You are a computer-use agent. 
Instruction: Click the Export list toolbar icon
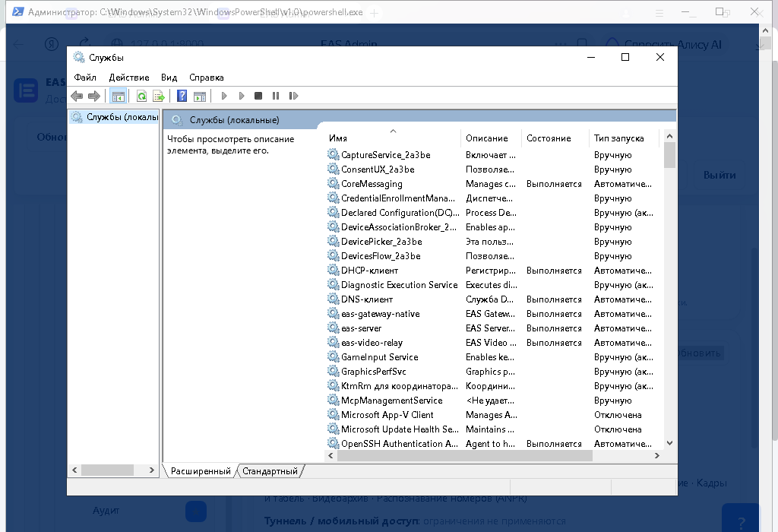click(158, 96)
